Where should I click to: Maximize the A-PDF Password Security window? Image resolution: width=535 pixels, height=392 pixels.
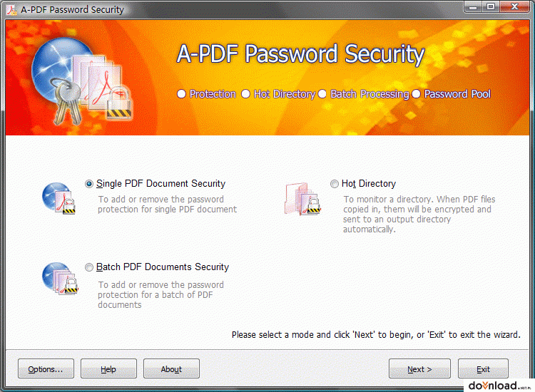[x=491, y=7]
